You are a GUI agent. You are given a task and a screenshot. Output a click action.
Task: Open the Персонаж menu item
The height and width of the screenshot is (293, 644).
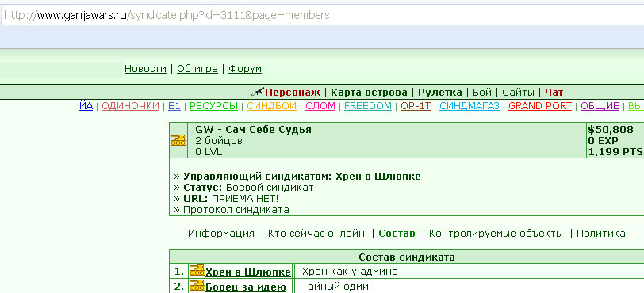tap(293, 93)
